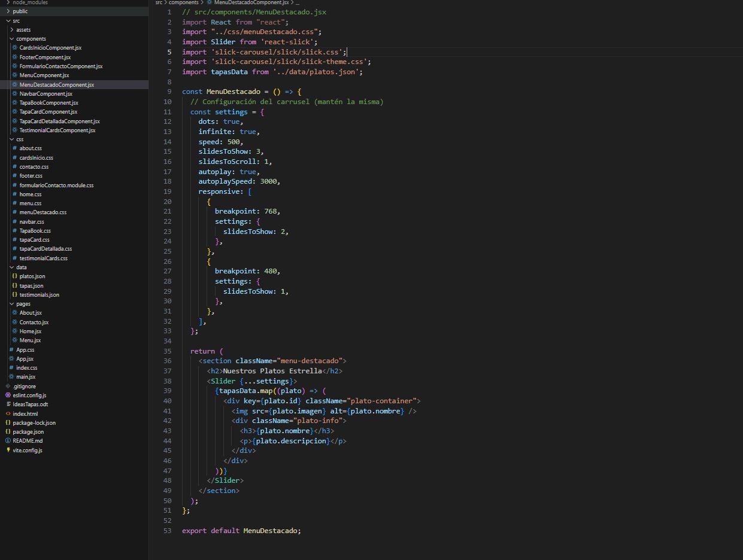Click 'react-slick' import string on line 4
The height and width of the screenshot is (560, 743).
(x=287, y=42)
